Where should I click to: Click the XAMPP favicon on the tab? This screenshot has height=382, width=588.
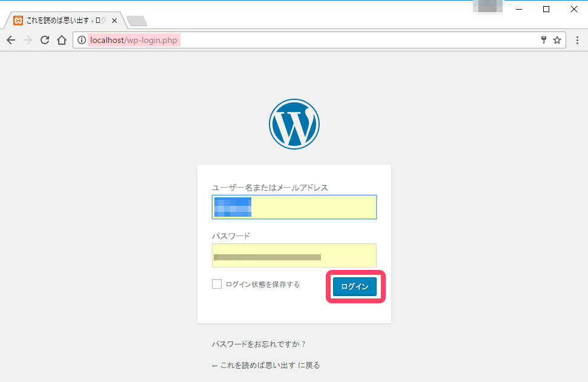[18, 20]
